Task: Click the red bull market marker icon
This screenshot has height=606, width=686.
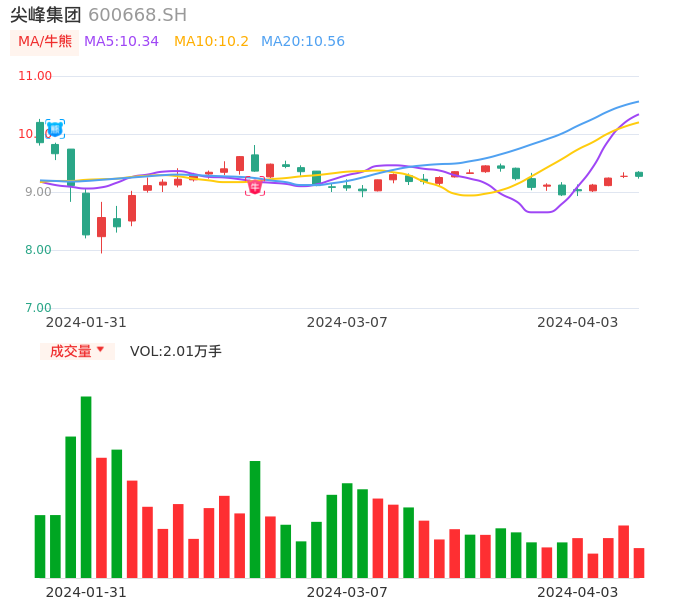Action: tap(255, 186)
